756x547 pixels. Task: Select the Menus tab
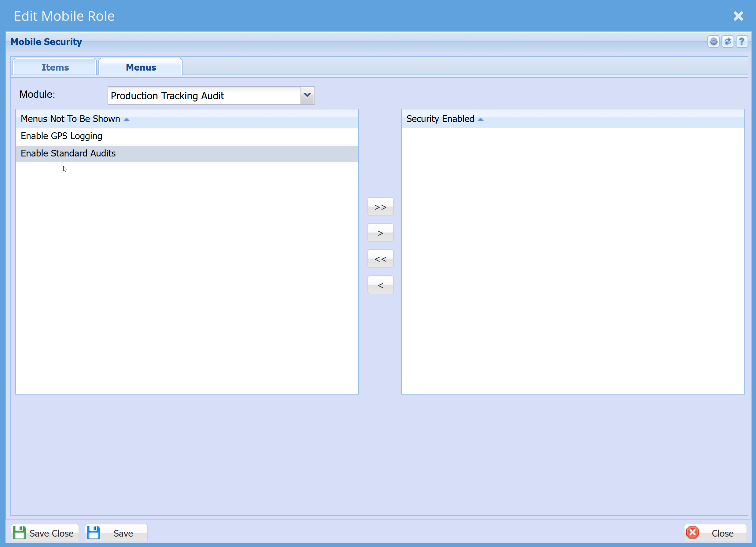point(141,67)
